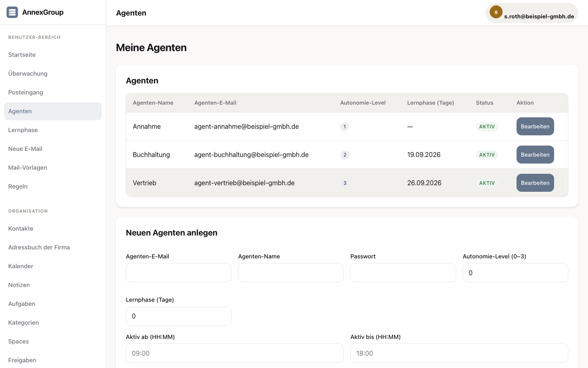Open Freigaben in the sidebar
This screenshot has height=368, width=588.
click(x=53, y=360)
